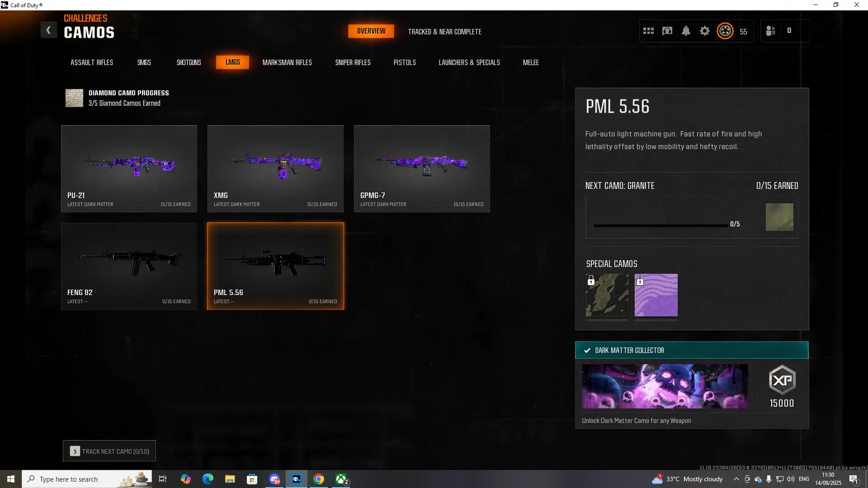Image resolution: width=868 pixels, height=488 pixels.
Task: Select the locked purple special camo
Action: [656, 295]
